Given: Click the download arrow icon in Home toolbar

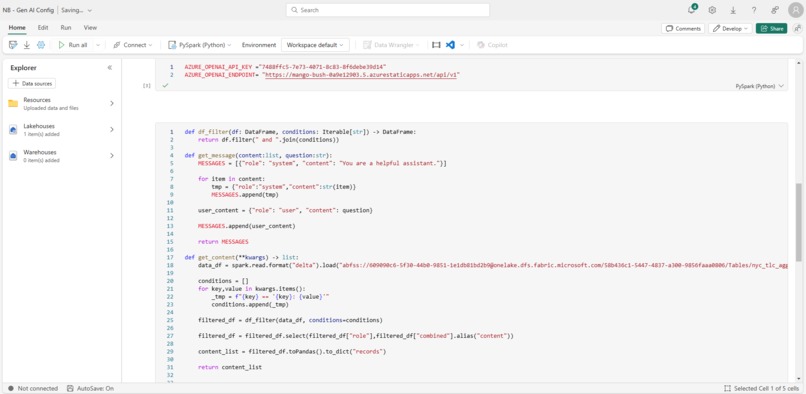Looking at the screenshot, I should click(x=27, y=45).
